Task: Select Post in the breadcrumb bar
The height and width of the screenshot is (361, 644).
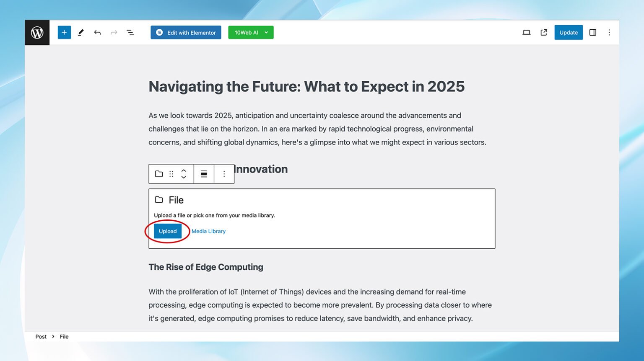Action: click(x=41, y=337)
